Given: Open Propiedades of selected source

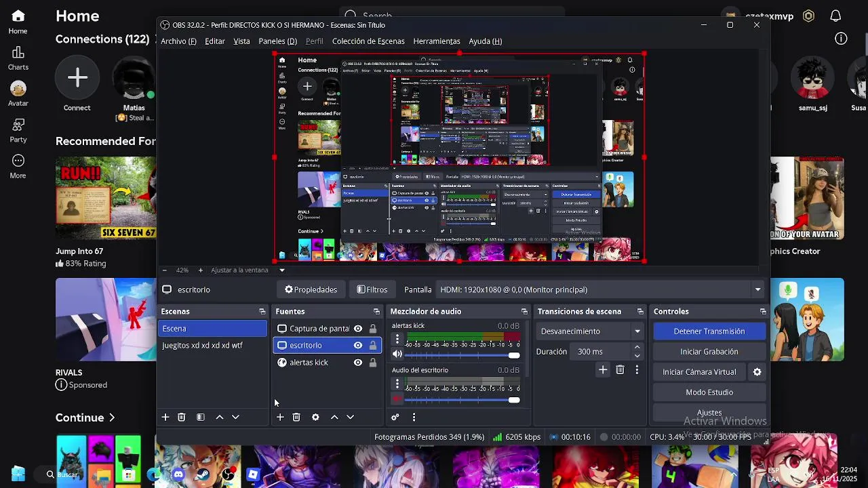Looking at the screenshot, I should [x=311, y=290].
